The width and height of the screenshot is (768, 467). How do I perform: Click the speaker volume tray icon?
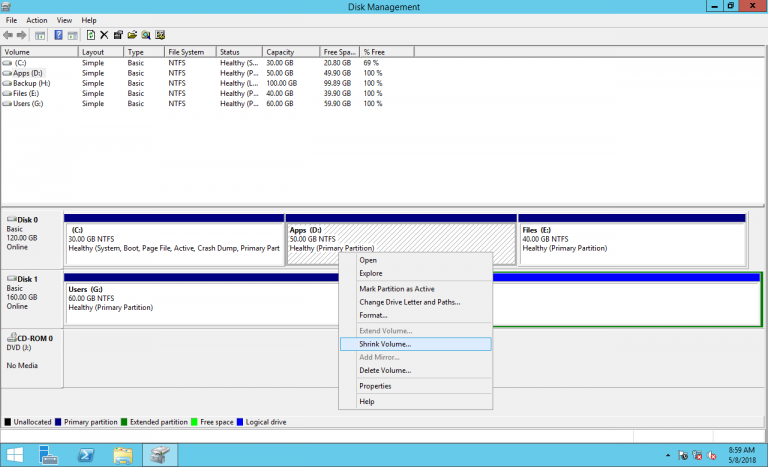(712, 456)
